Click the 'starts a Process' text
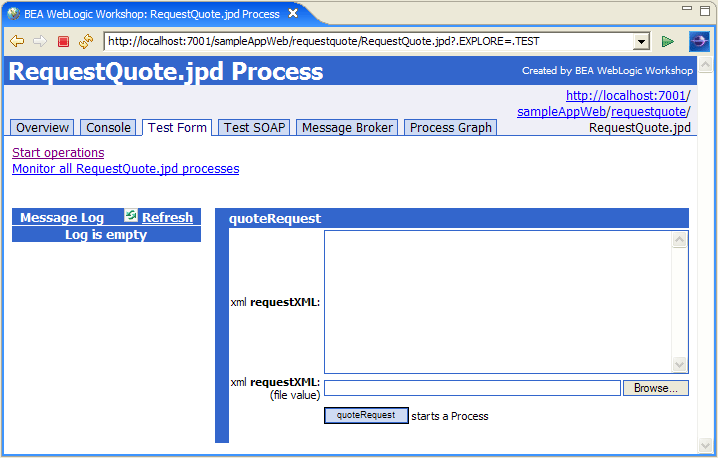This screenshot has height=458, width=718. [x=450, y=416]
